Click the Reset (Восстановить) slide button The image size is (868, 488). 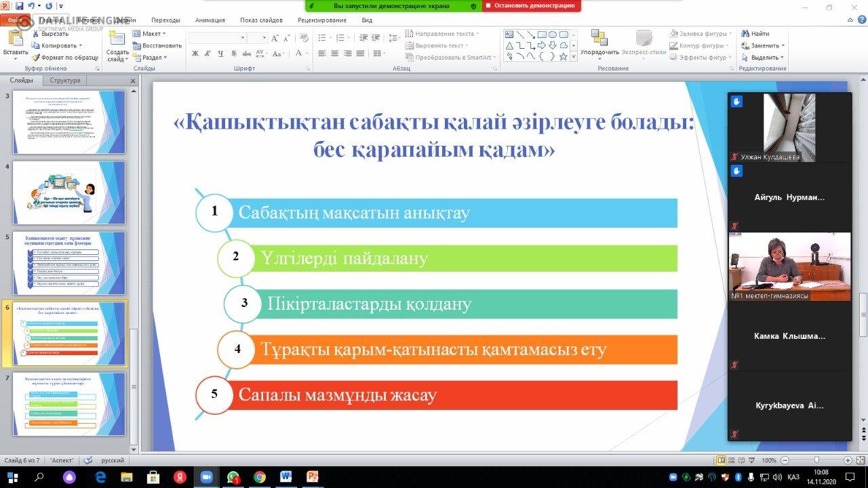(157, 45)
